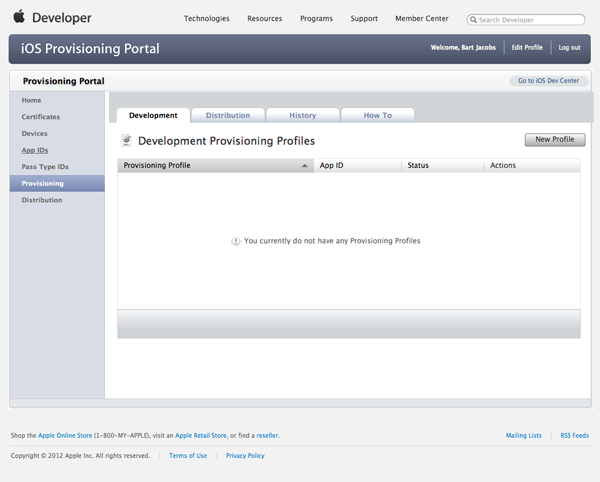The width and height of the screenshot is (600, 482).
Task: Open the Programs menu
Action: [x=316, y=18]
